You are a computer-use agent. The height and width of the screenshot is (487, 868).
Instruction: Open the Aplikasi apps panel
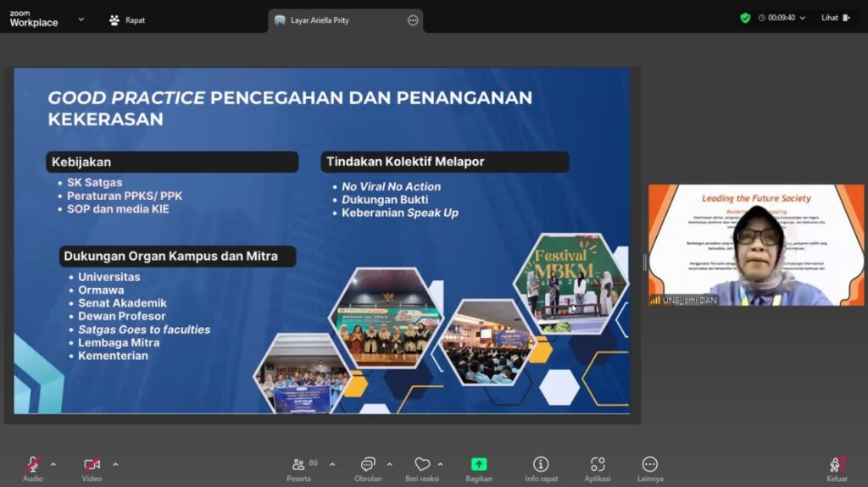[598, 465]
